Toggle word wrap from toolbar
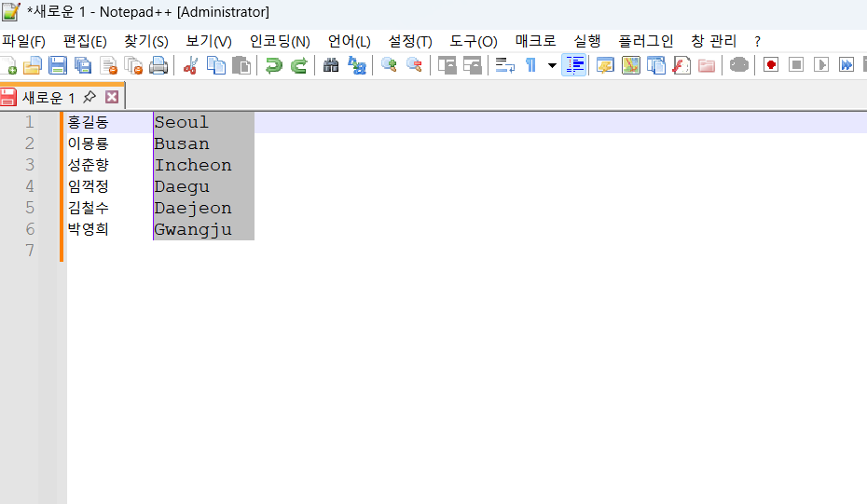 coord(504,65)
